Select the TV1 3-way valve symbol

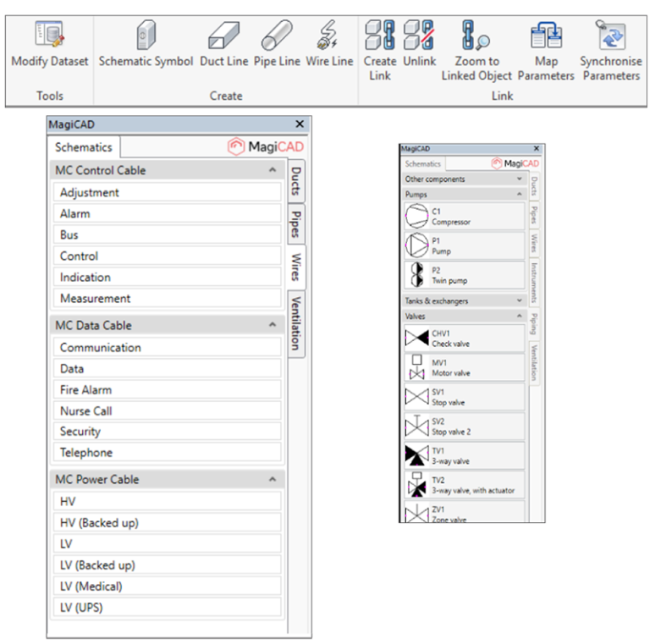click(x=465, y=456)
